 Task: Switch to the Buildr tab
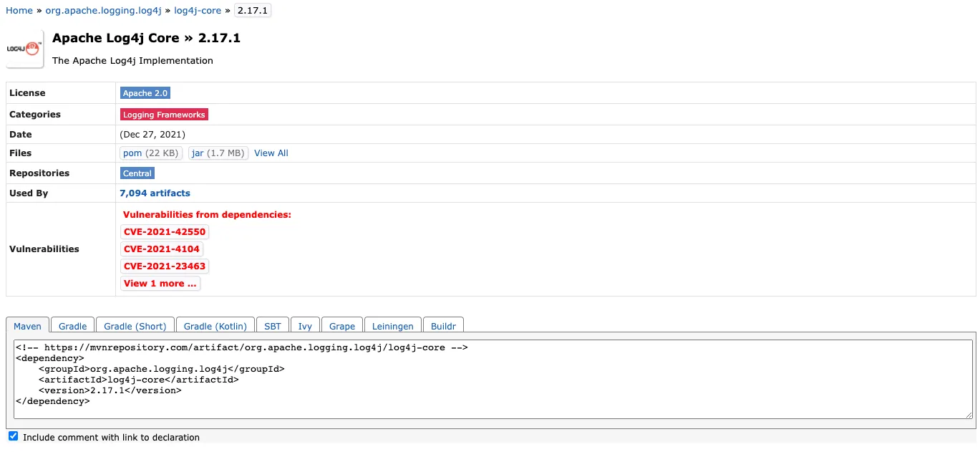click(444, 326)
